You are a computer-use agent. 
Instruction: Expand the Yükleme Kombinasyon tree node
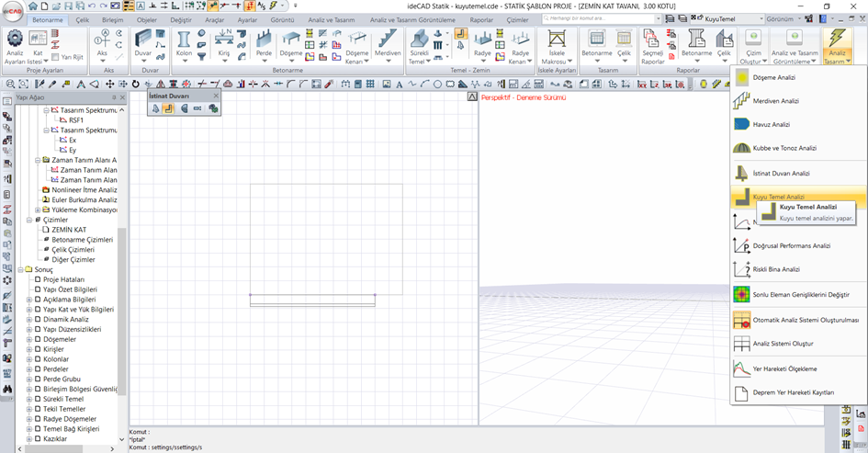(x=38, y=210)
